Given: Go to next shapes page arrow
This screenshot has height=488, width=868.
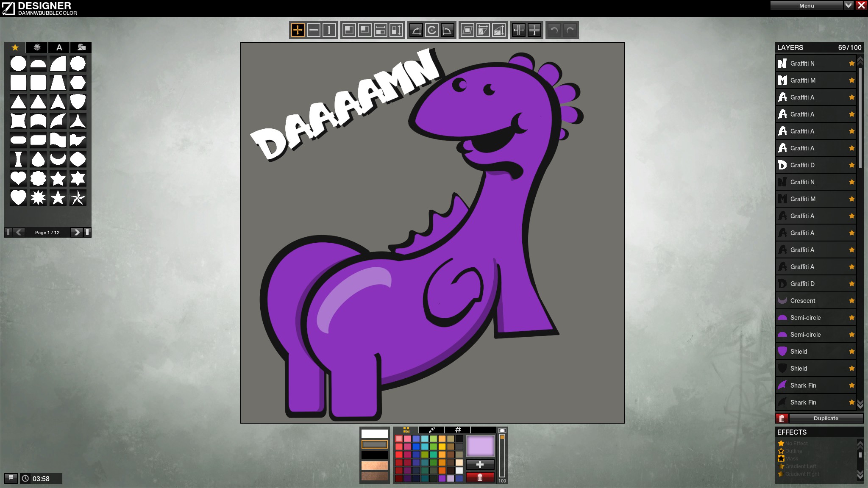Looking at the screenshot, I should pyautogui.click(x=76, y=232).
